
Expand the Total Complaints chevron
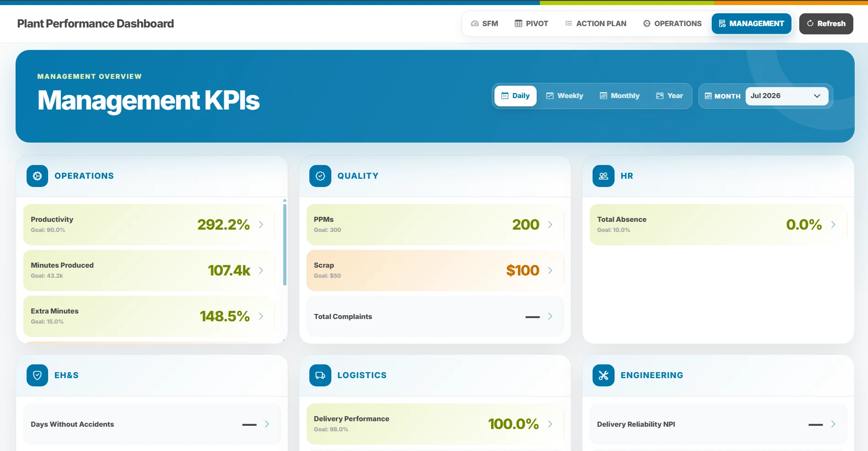(550, 316)
